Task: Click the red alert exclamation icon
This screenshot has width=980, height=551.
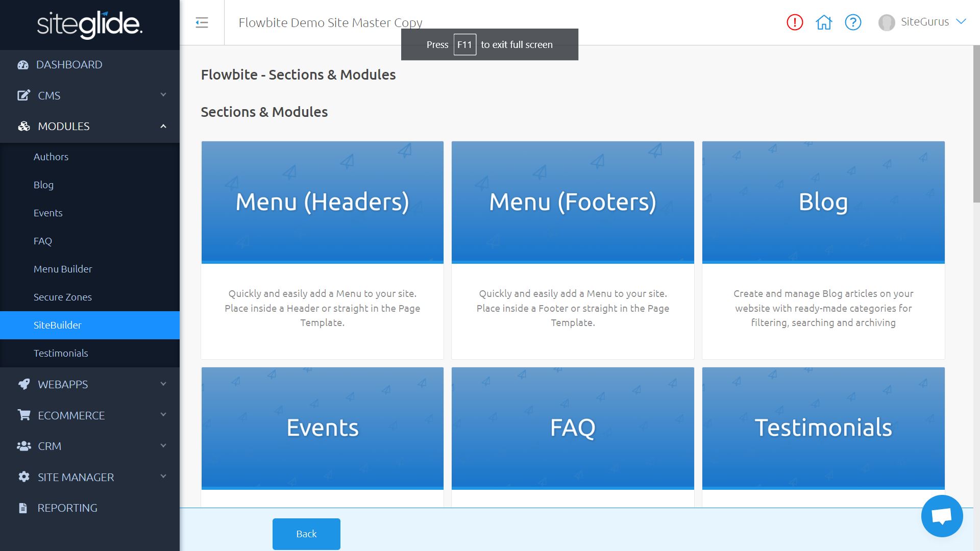Action: click(x=795, y=22)
